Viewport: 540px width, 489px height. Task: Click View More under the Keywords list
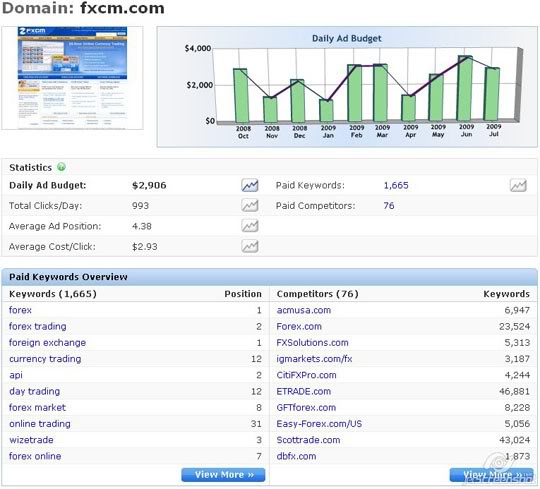tap(223, 475)
